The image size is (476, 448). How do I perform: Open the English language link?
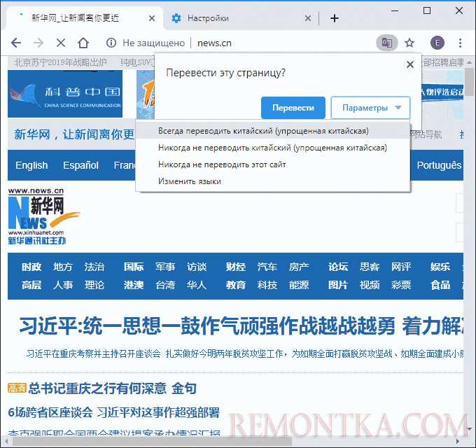coord(31,165)
